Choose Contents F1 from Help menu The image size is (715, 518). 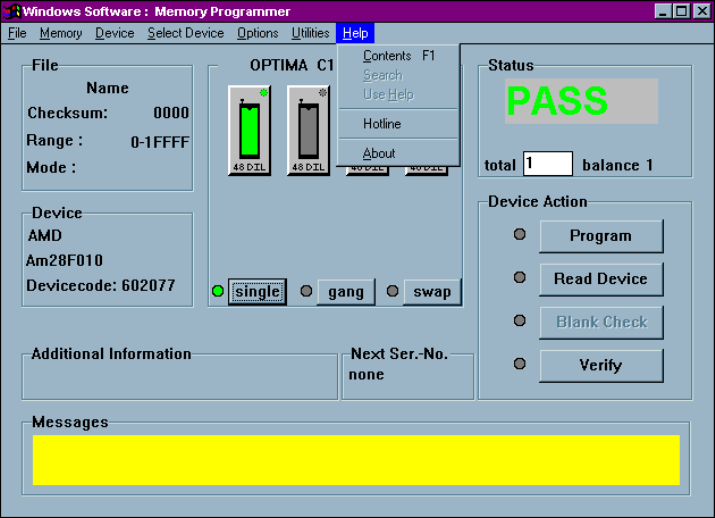coord(399,56)
